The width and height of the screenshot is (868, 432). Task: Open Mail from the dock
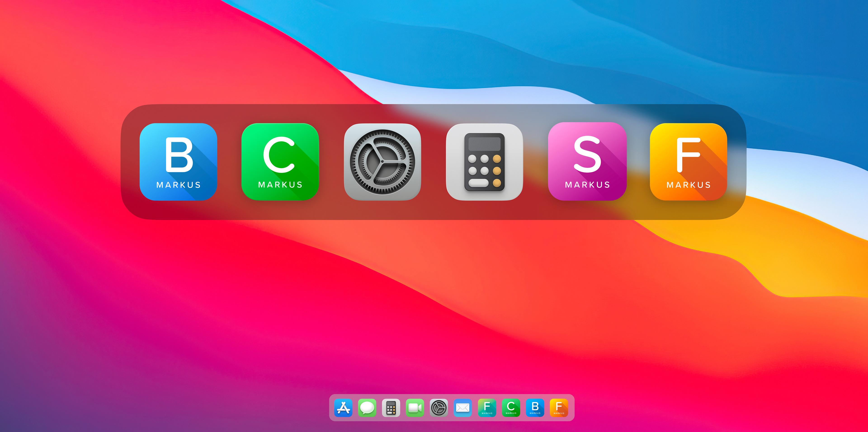tap(463, 408)
